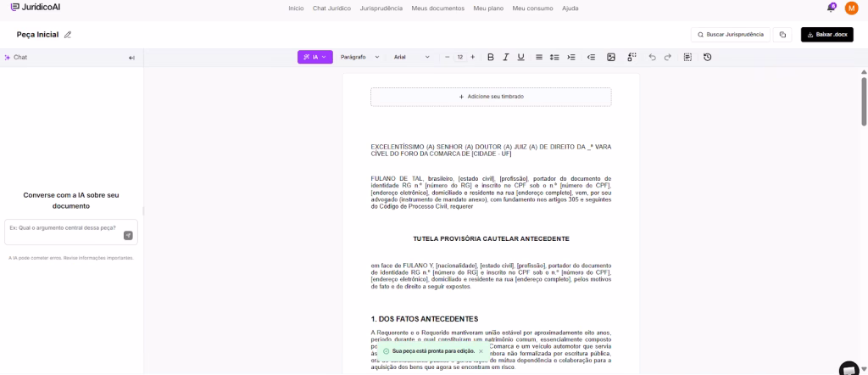Open the IA assistant dropdown
The height and width of the screenshot is (375, 868).
tap(315, 57)
